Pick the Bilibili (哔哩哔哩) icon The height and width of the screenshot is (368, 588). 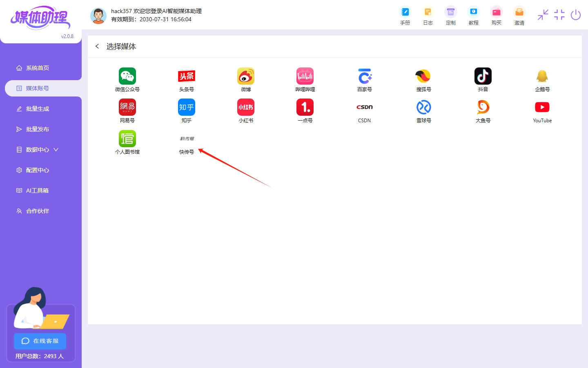coord(305,76)
